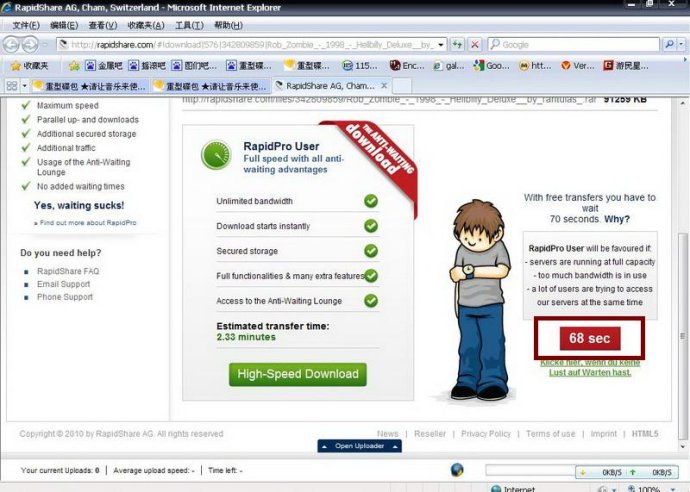The height and width of the screenshot is (492, 690).
Task: Click the globe icon in the status area
Action: 457,470
